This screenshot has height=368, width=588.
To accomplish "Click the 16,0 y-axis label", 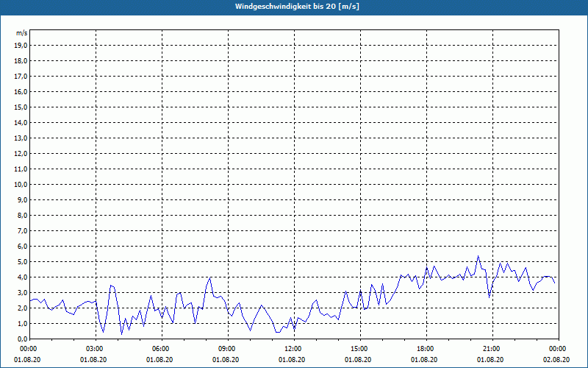I will tap(21, 91).
